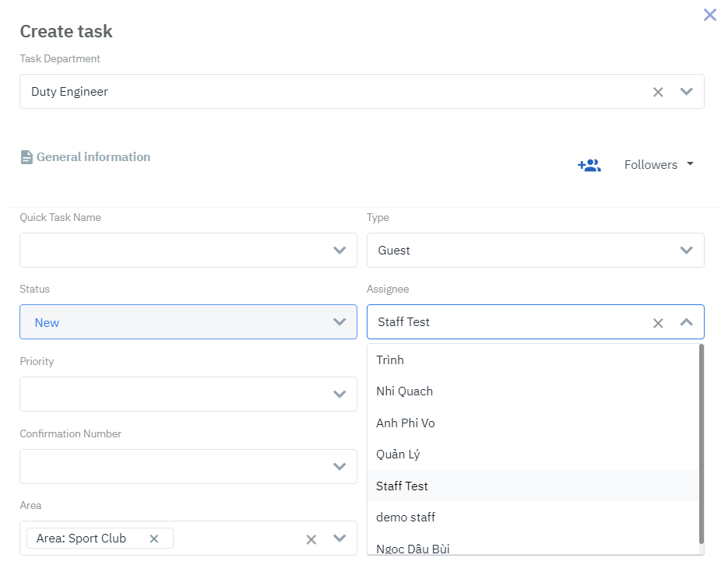Open the Quick Task Name dropdown
The height and width of the screenshot is (565, 728).
click(x=339, y=251)
